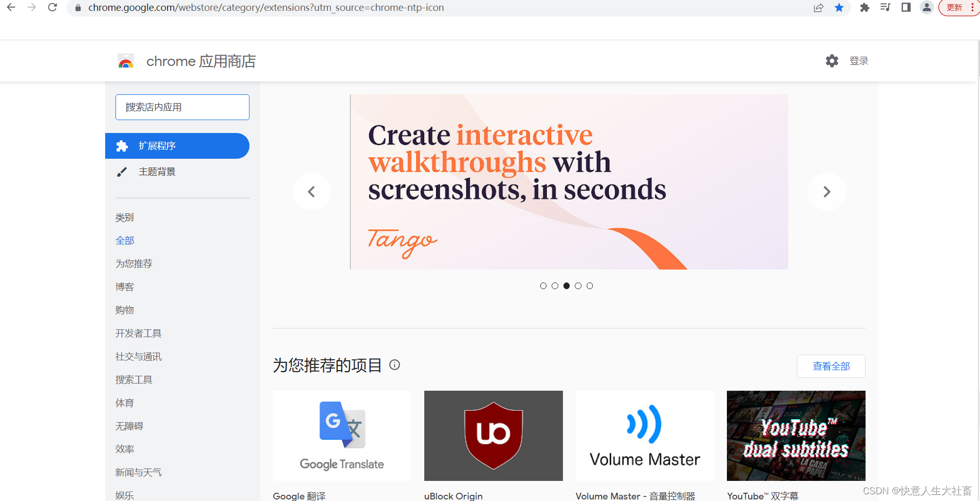Open settings with the gear icon

(832, 61)
